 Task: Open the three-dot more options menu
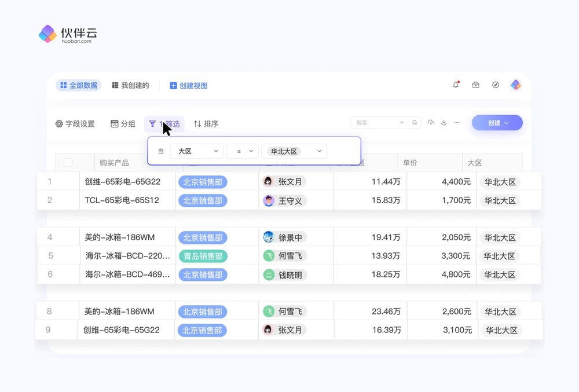click(457, 123)
